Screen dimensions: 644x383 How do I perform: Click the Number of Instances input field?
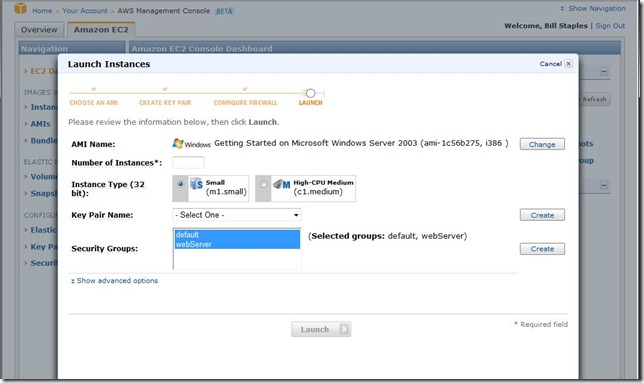pyautogui.click(x=188, y=163)
